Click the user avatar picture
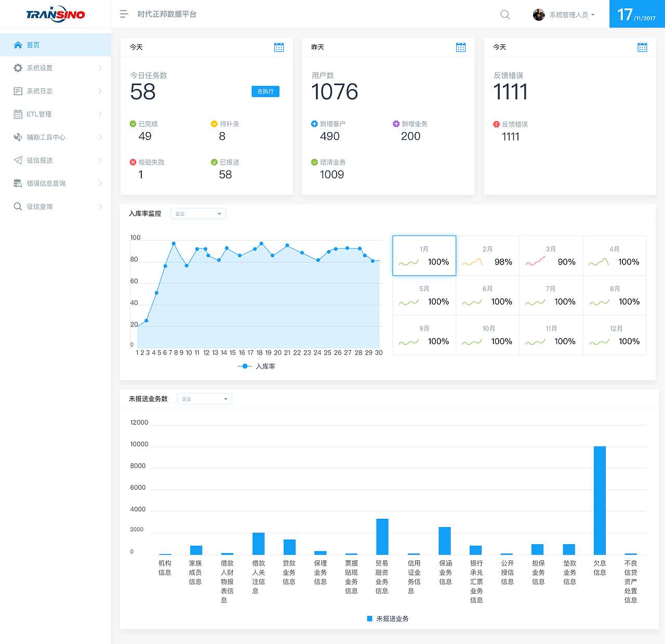Image resolution: width=665 pixels, height=644 pixels. click(x=539, y=15)
